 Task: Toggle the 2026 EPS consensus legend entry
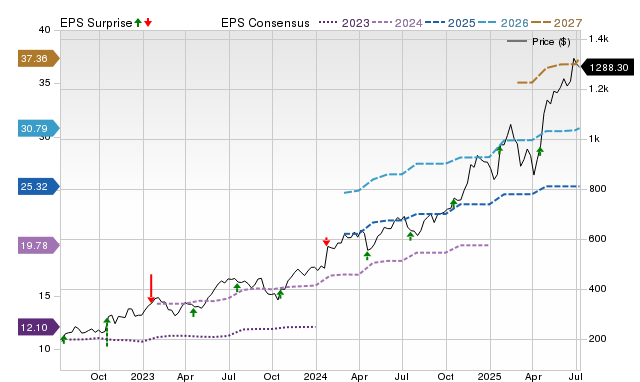[x=503, y=23]
